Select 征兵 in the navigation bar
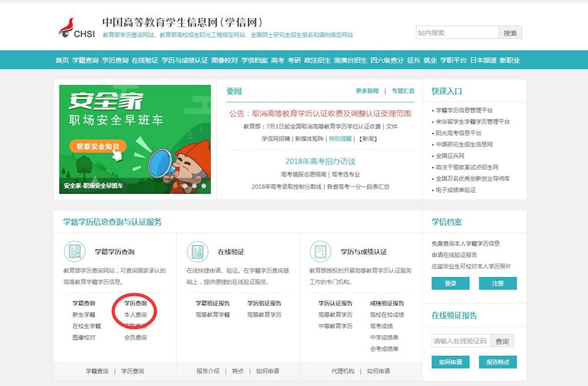The width and height of the screenshot is (588, 386). (413, 60)
